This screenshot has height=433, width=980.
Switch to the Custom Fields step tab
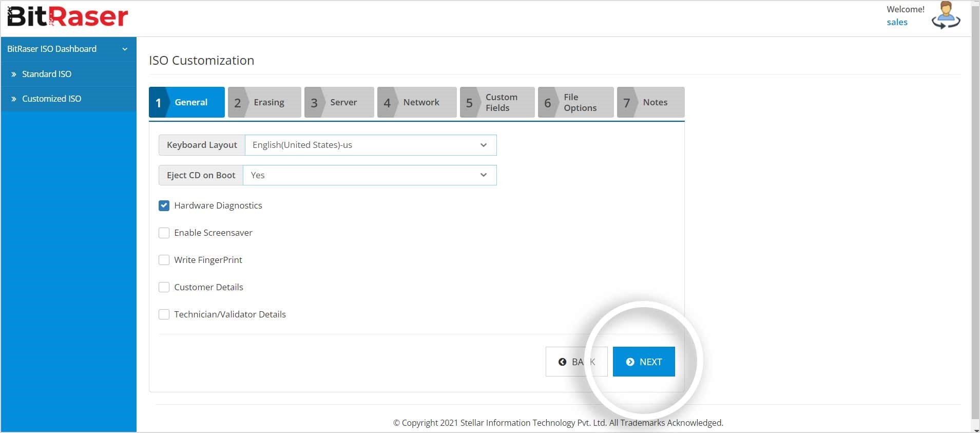[497, 102]
